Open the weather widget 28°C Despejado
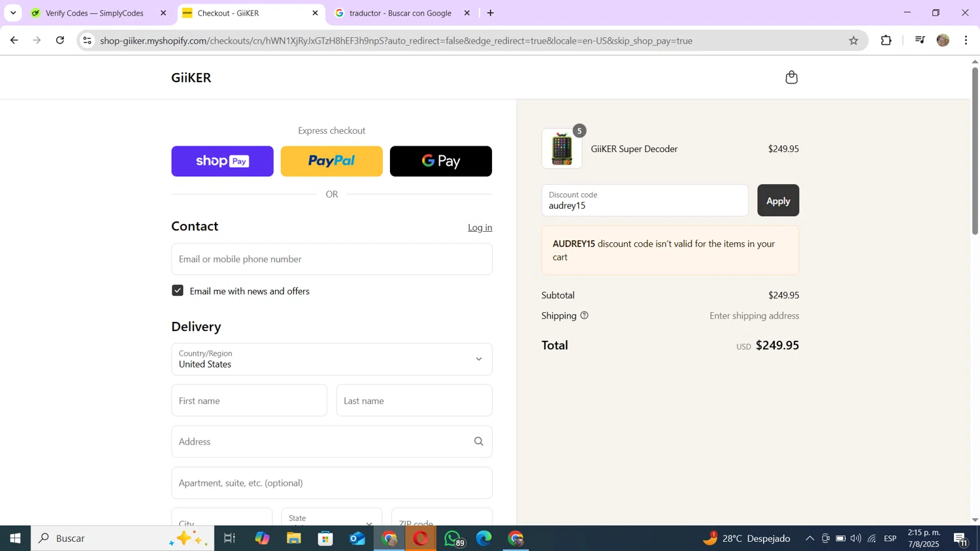The width and height of the screenshot is (980, 551). click(x=746, y=539)
